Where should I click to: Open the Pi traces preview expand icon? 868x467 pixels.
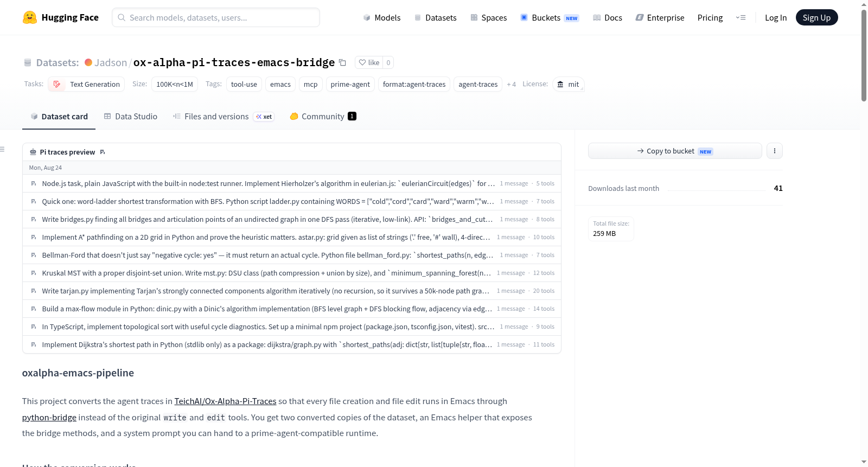103,152
